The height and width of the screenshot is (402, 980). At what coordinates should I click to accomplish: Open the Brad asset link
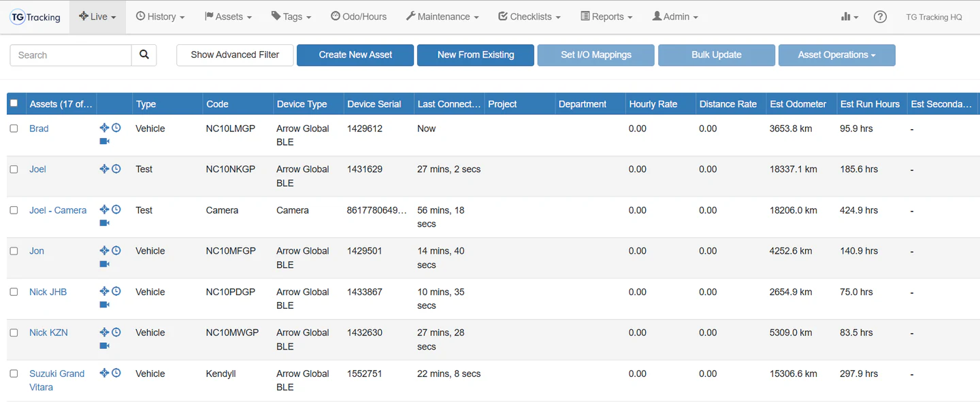tap(39, 129)
